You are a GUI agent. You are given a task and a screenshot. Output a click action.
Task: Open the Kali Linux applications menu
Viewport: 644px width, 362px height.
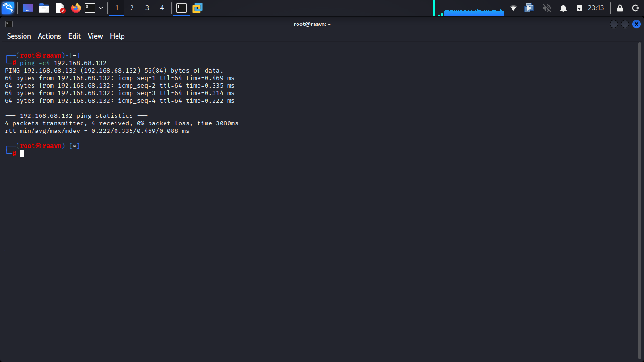click(8, 8)
